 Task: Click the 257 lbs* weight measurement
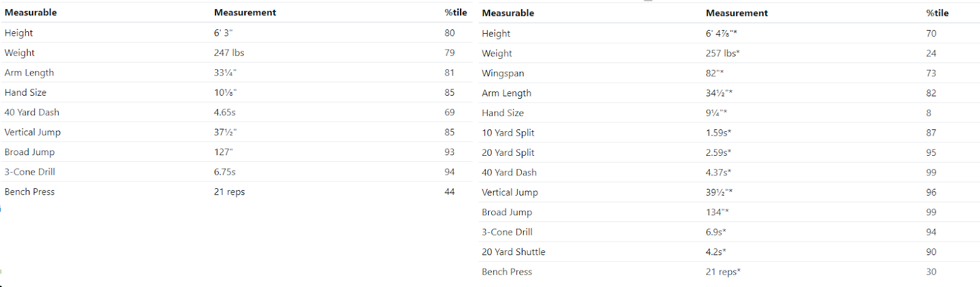(x=723, y=53)
